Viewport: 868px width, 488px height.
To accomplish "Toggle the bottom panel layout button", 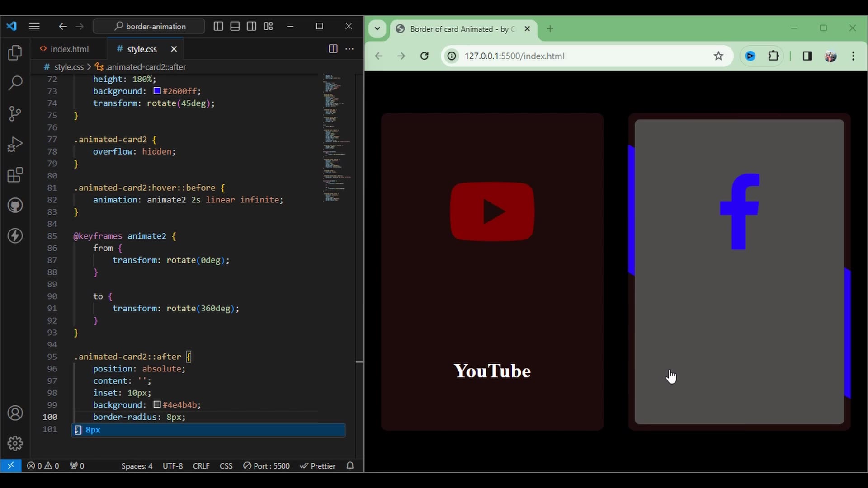I will tap(235, 26).
